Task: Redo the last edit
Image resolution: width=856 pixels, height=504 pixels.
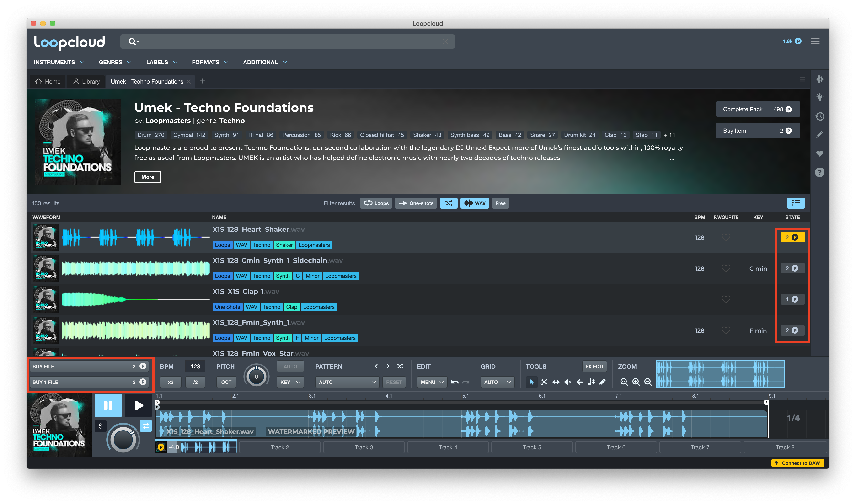Action: pyautogui.click(x=465, y=382)
